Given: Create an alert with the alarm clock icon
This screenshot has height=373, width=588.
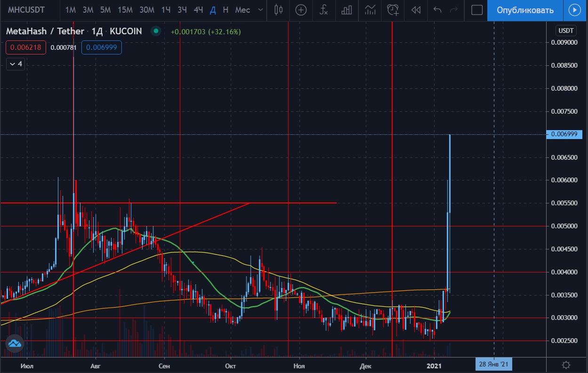Looking at the screenshot, I should (393, 10).
